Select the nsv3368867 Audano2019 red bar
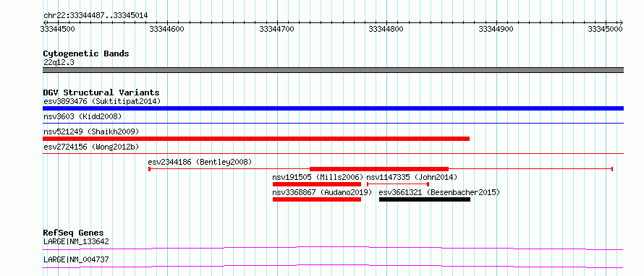The width and height of the screenshot is (644, 276). (x=317, y=199)
